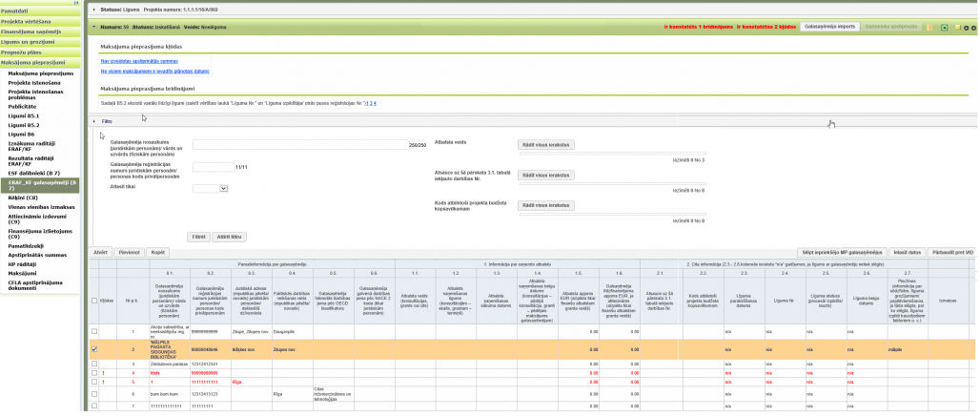980x417 pixels.
Task: Uncheck the selected checkbox in row 2
Action: (93, 350)
